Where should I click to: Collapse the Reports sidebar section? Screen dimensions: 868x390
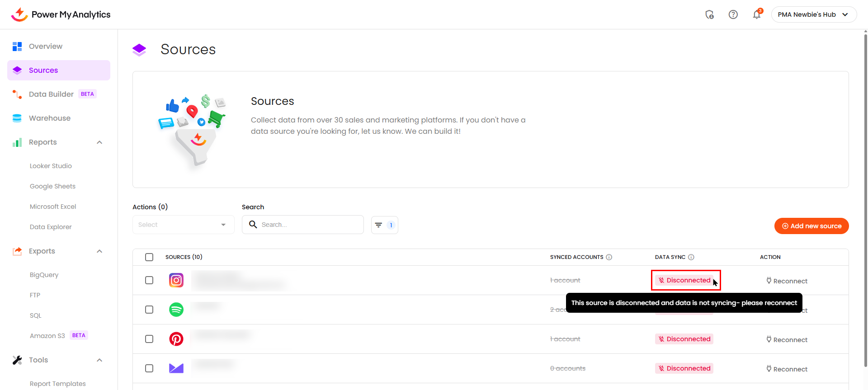[99, 142]
